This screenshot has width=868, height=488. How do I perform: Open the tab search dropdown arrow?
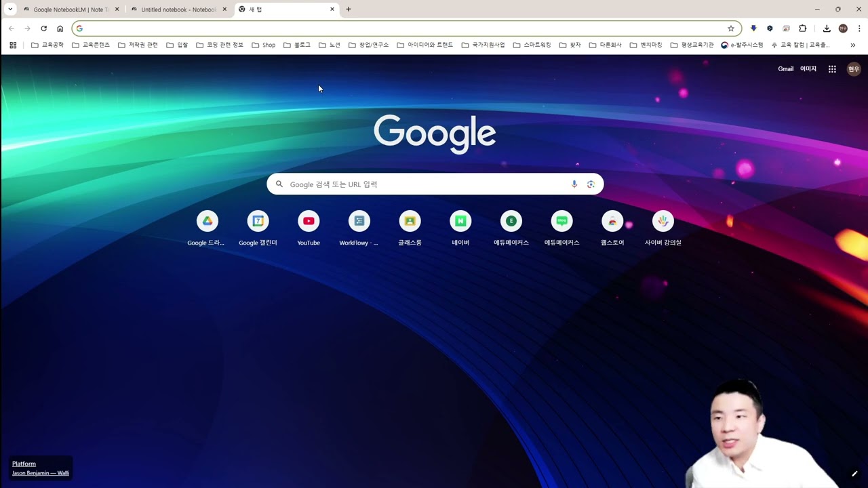point(10,9)
